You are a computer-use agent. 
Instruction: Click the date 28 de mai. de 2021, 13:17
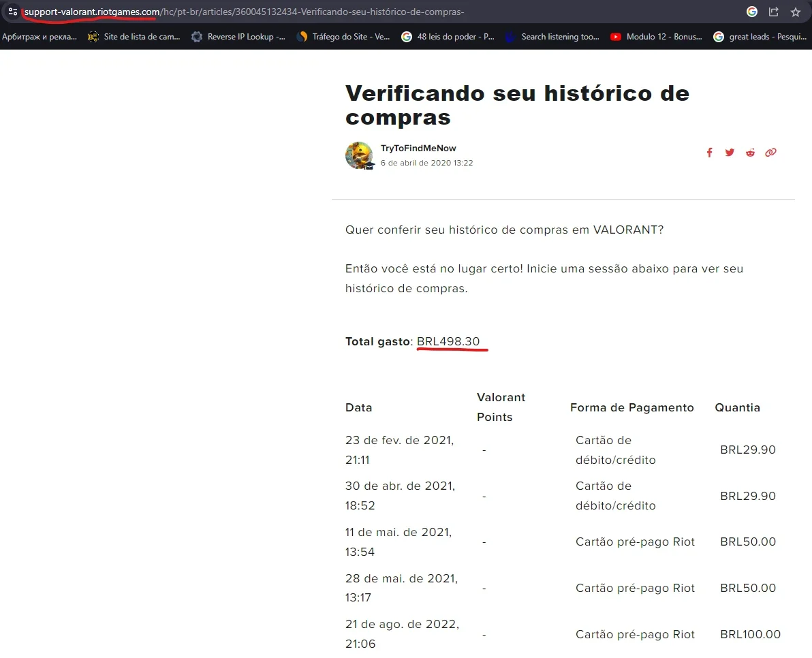coord(402,588)
